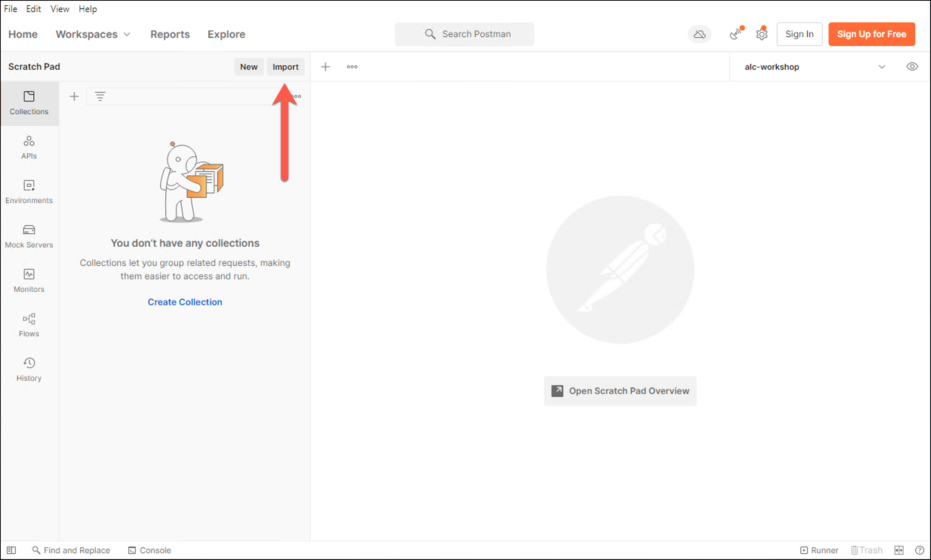Open Monitors section
931x560 pixels.
pyautogui.click(x=29, y=281)
